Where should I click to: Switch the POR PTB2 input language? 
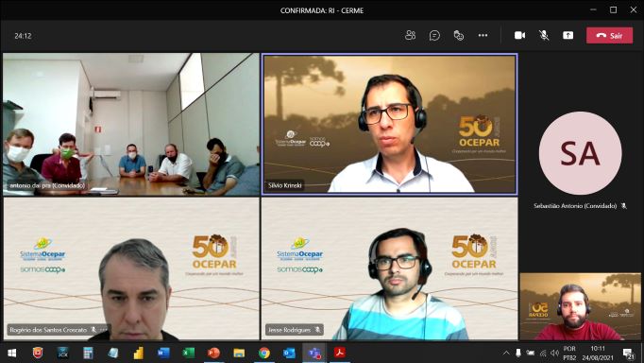(x=569, y=354)
